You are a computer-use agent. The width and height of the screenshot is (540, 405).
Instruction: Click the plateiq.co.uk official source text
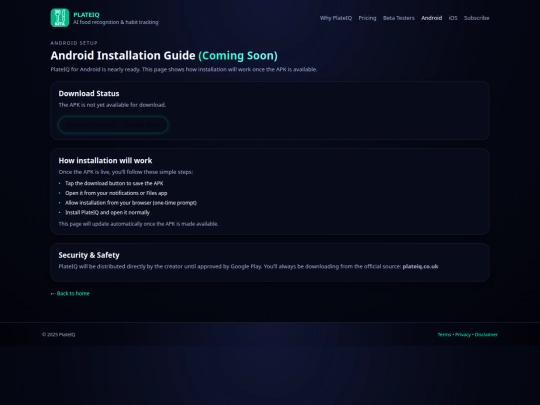coord(420,267)
